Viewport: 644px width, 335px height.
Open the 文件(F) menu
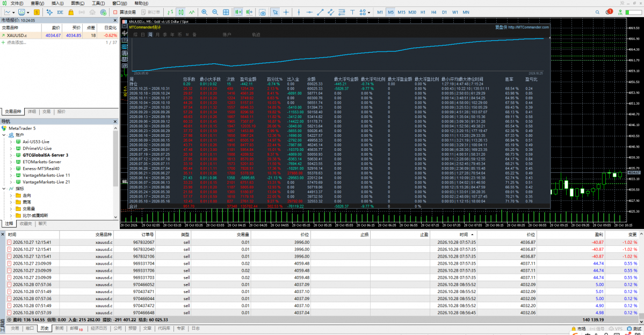[x=17, y=3]
